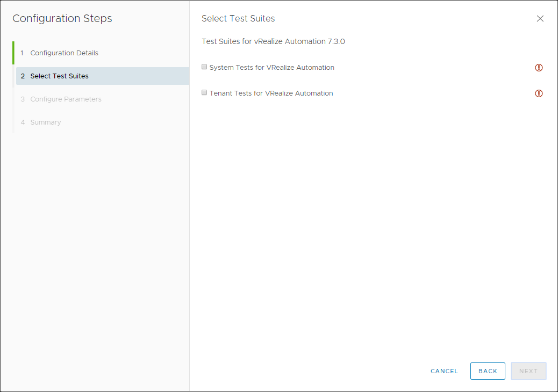This screenshot has height=392, width=558.
Task: Open step 3 Configure Parameters
Action: 66,99
